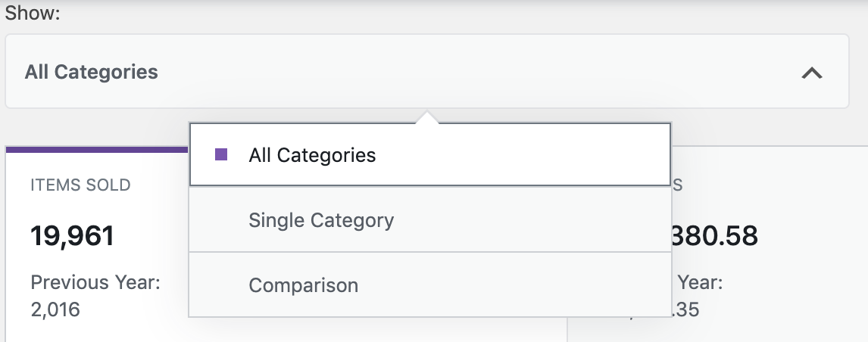Click Previous Year label under Items Sold
Viewport: 868px width, 342px height.
(95, 283)
